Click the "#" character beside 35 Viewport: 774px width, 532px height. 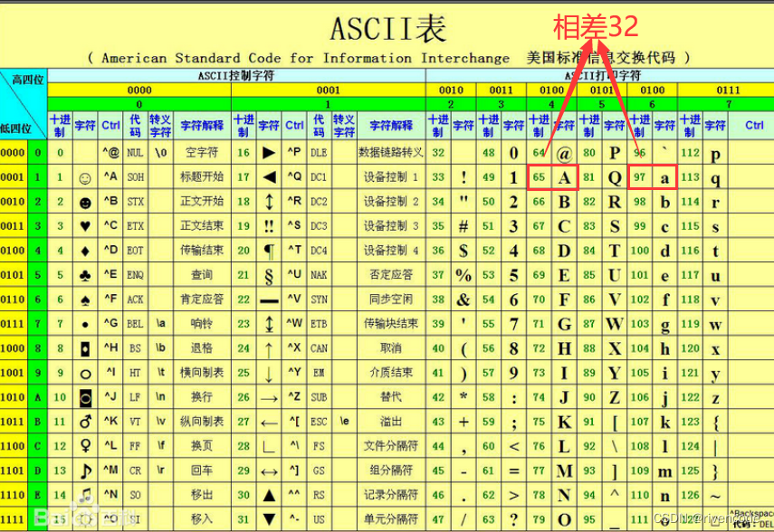click(463, 226)
